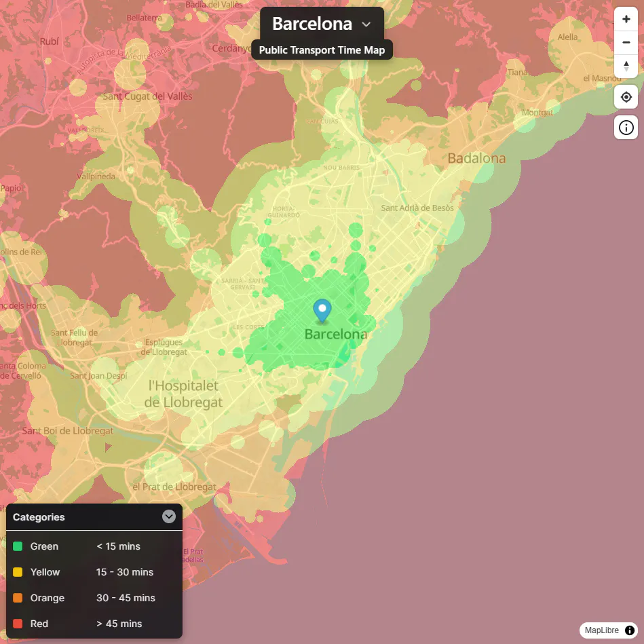
Task: Click the Sant Cugat del Vallès label
Action: click(147, 96)
